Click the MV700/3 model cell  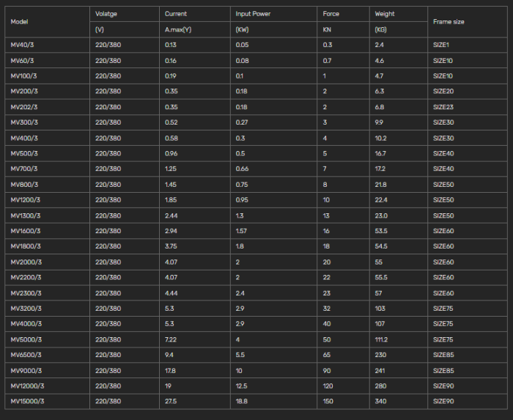[x=24, y=169]
